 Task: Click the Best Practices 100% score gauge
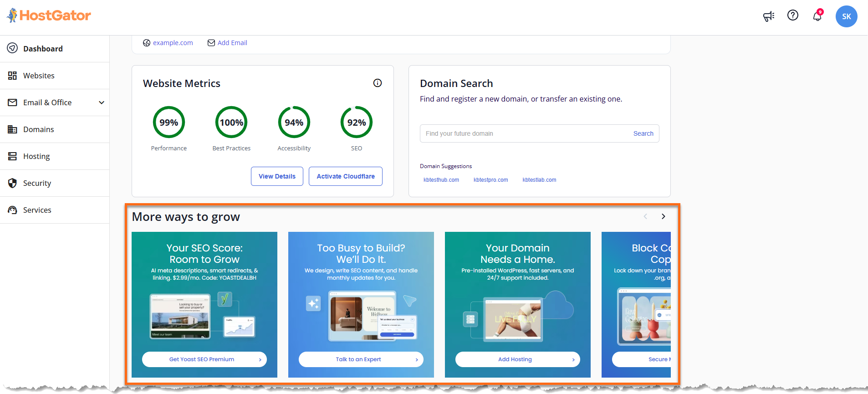pyautogui.click(x=231, y=122)
